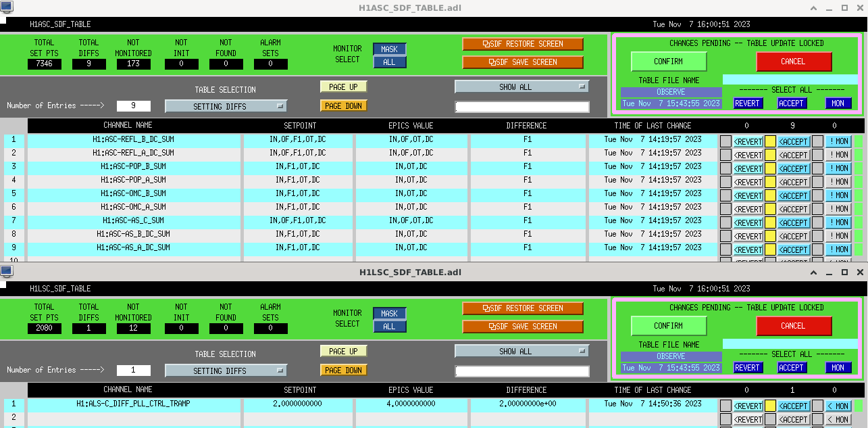This screenshot has height=428, width=868.
Task: Click EPICS value 4.0000000000 in LSC table
Action: tap(411, 404)
